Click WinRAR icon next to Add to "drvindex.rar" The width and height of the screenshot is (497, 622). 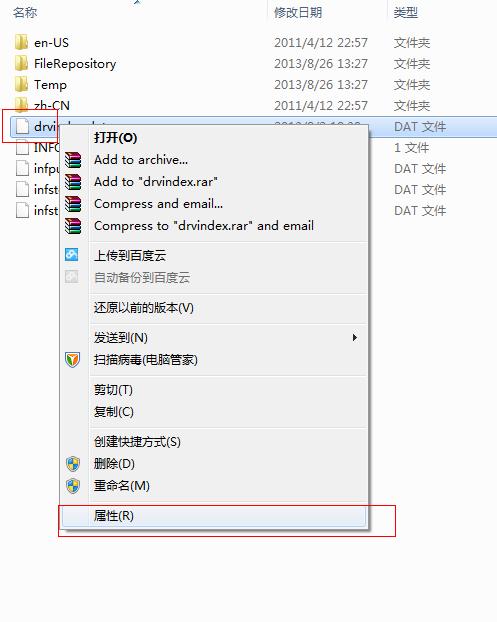73,182
